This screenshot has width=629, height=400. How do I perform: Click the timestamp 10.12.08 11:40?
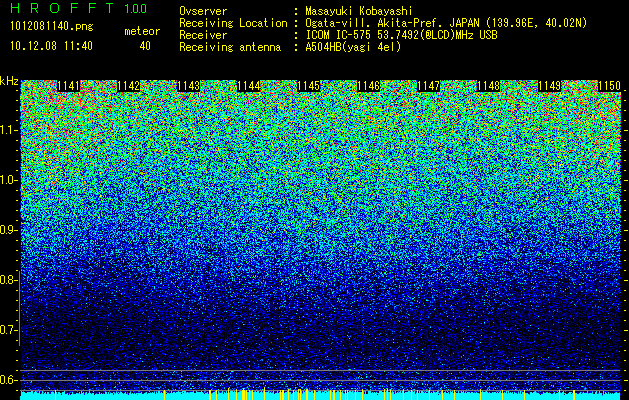point(52,46)
